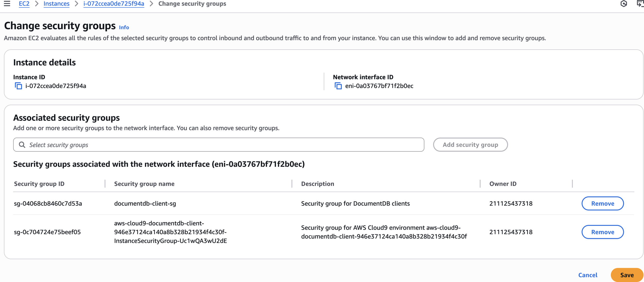
Task: Click the Security group name column header
Action: [144, 184]
